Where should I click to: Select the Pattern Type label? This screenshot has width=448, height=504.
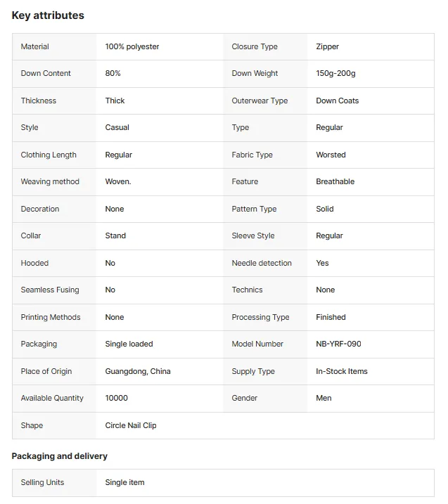click(x=254, y=209)
